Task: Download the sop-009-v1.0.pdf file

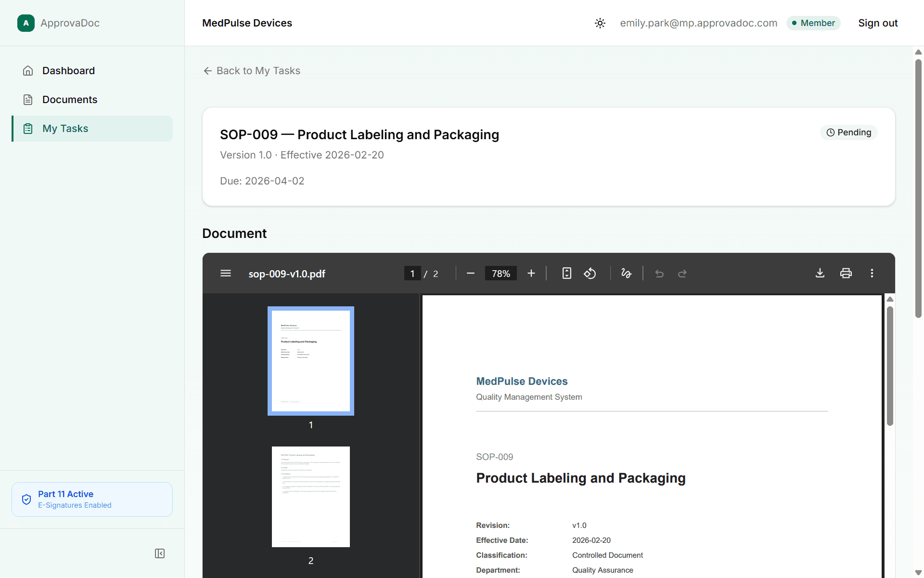Action: click(x=820, y=274)
